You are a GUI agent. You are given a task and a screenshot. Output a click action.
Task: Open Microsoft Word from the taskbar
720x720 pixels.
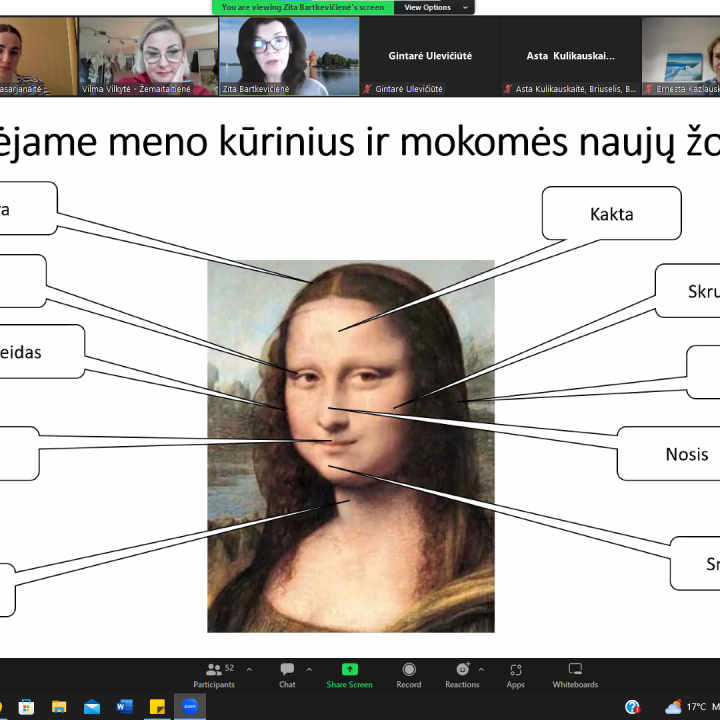pyautogui.click(x=124, y=707)
